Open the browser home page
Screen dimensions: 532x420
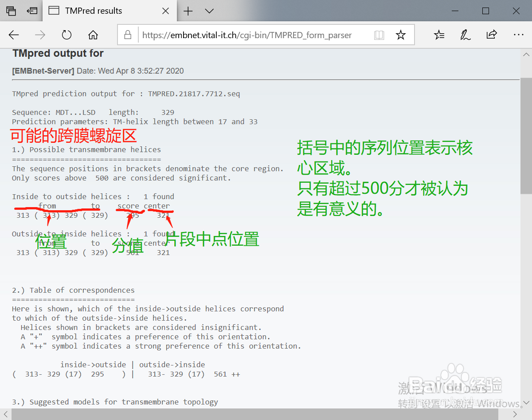click(92, 35)
